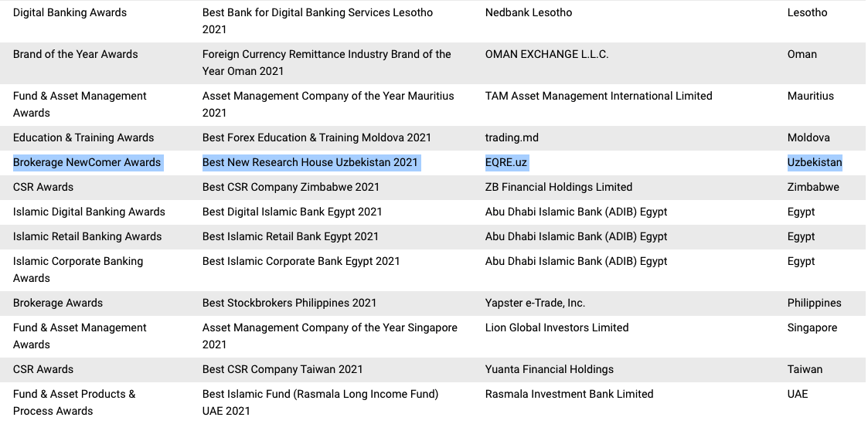Viewport: 868px width, 424px height.
Task: Click the Nedbank Lesotho cell
Action: pos(529,12)
